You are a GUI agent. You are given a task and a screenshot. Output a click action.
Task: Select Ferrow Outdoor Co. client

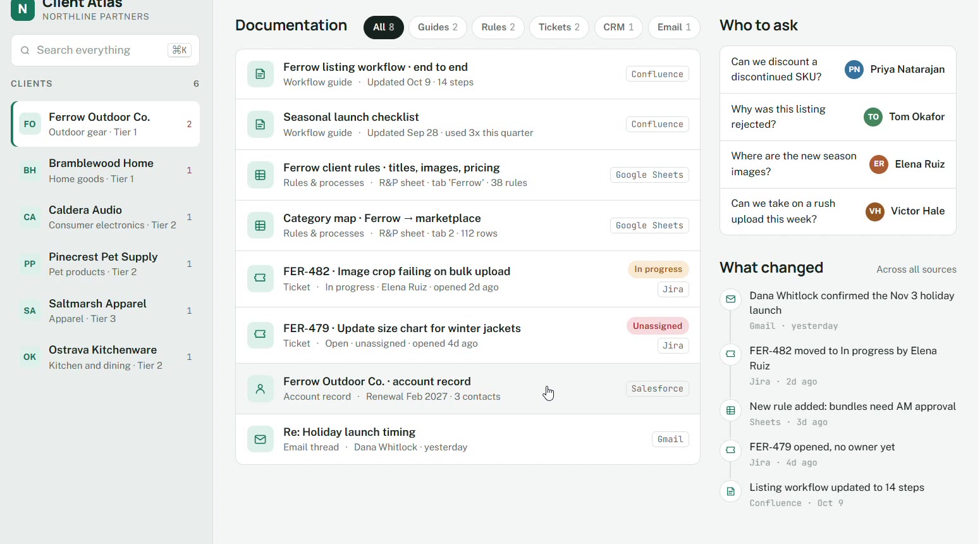coord(106,124)
